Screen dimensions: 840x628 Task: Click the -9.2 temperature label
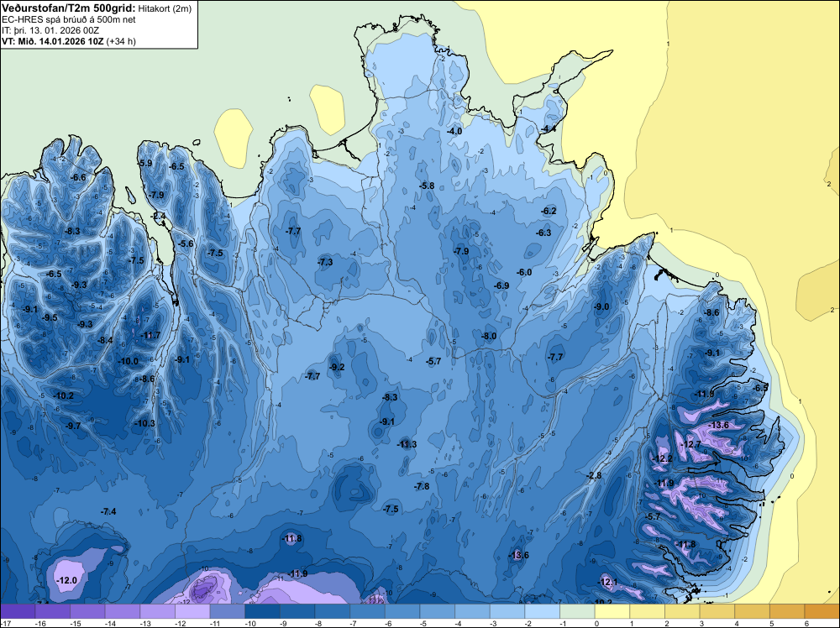tap(337, 367)
